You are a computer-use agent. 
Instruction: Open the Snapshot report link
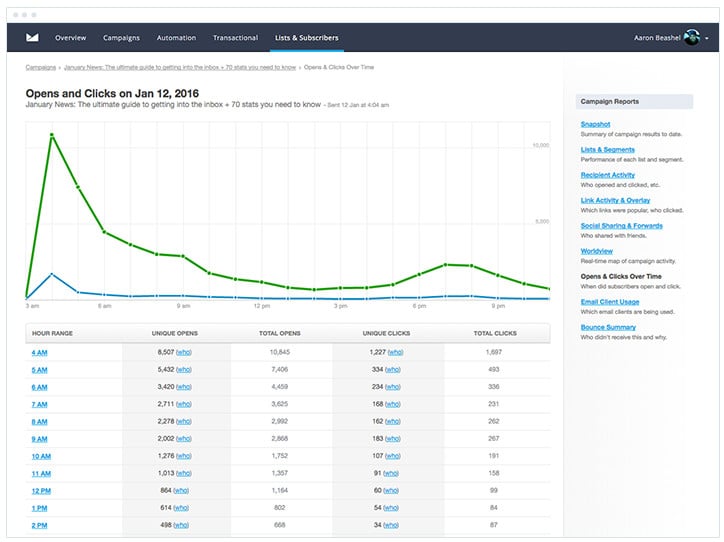coord(595,124)
